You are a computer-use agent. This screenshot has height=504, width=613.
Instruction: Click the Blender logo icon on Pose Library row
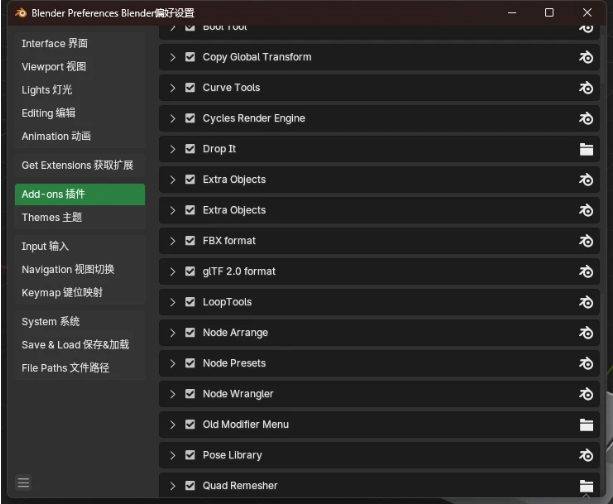(586, 456)
